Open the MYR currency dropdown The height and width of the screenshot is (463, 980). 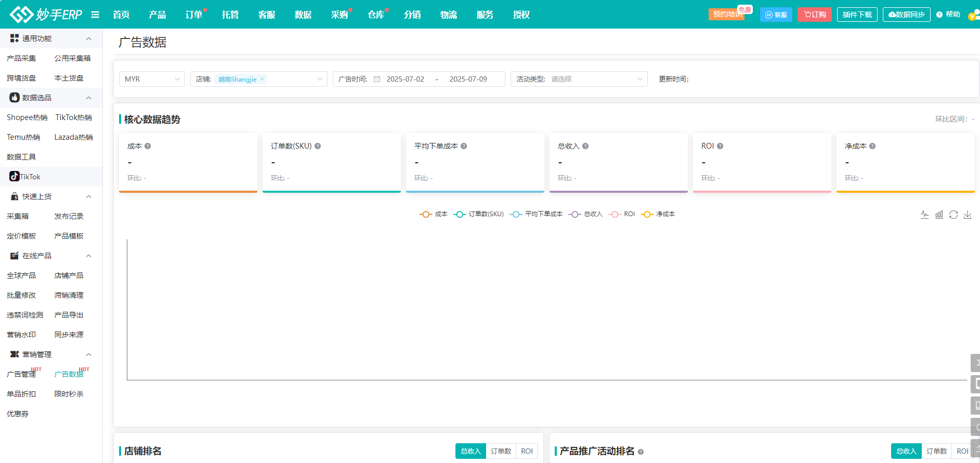click(x=152, y=79)
